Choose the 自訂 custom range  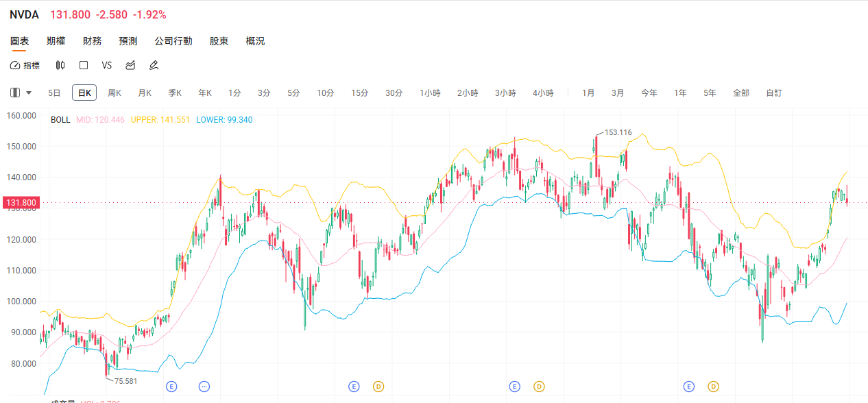(773, 93)
